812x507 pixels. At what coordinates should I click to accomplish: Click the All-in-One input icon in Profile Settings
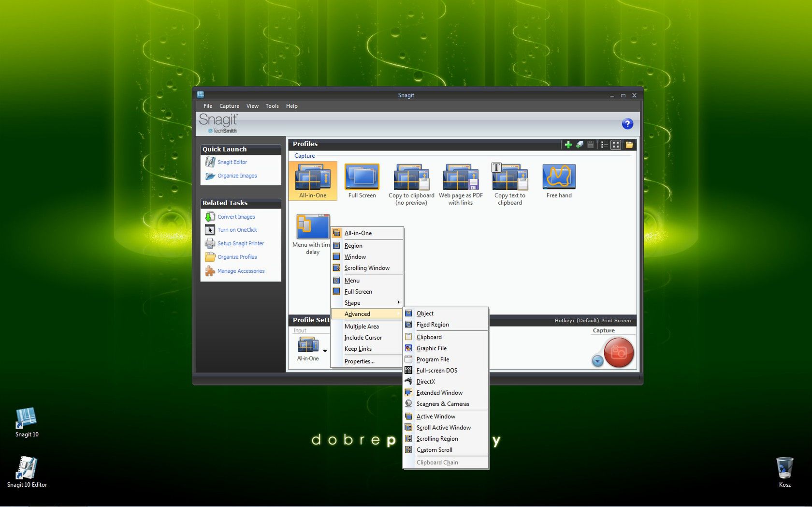(x=308, y=345)
